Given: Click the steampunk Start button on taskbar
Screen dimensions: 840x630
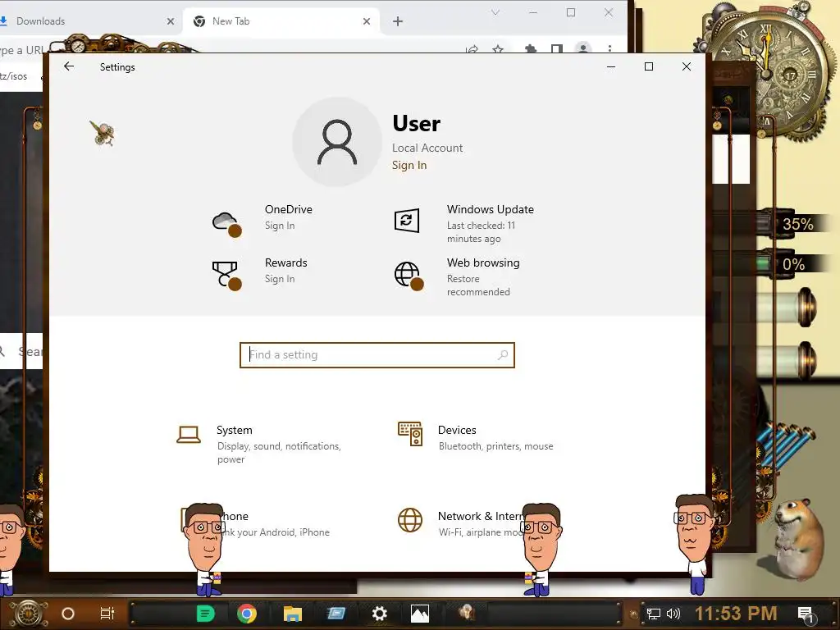Looking at the screenshot, I should click(x=28, y=614).
